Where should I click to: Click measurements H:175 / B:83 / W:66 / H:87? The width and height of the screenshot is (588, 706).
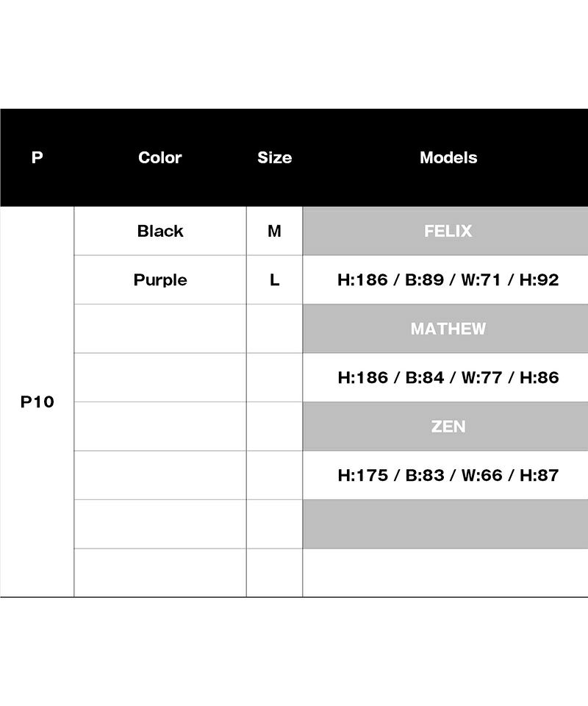[x=448, y=475]
